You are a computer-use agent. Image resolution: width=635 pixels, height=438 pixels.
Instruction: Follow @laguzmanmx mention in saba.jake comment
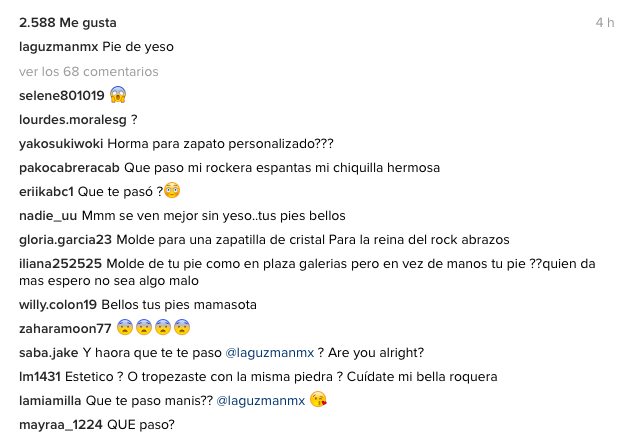[x=270, y=353]
